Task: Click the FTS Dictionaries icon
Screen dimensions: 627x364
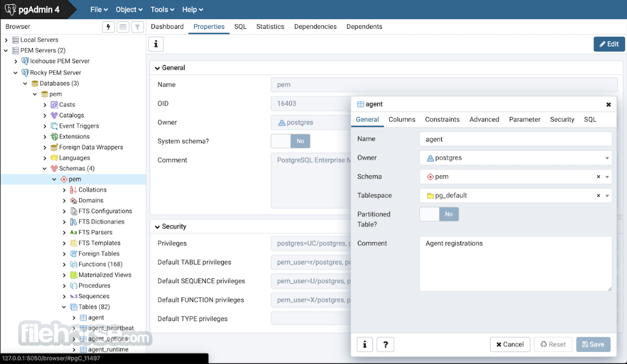Action: coord(73,222)
